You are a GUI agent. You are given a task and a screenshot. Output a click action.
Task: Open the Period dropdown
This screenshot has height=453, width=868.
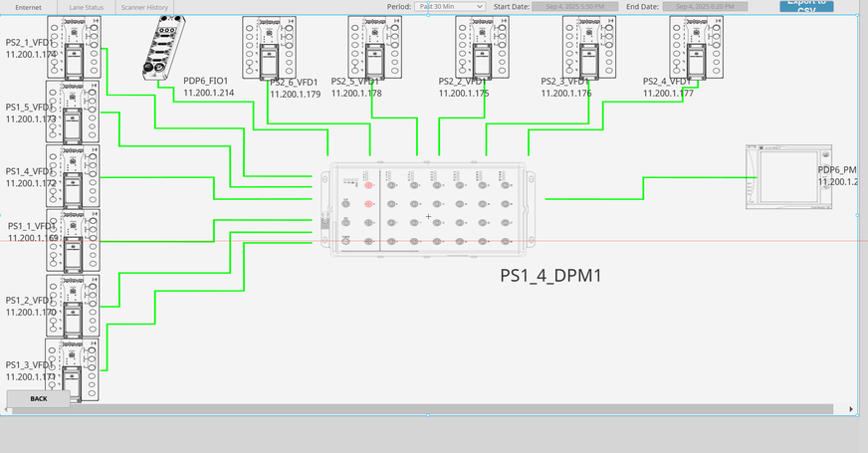(450, 6)
